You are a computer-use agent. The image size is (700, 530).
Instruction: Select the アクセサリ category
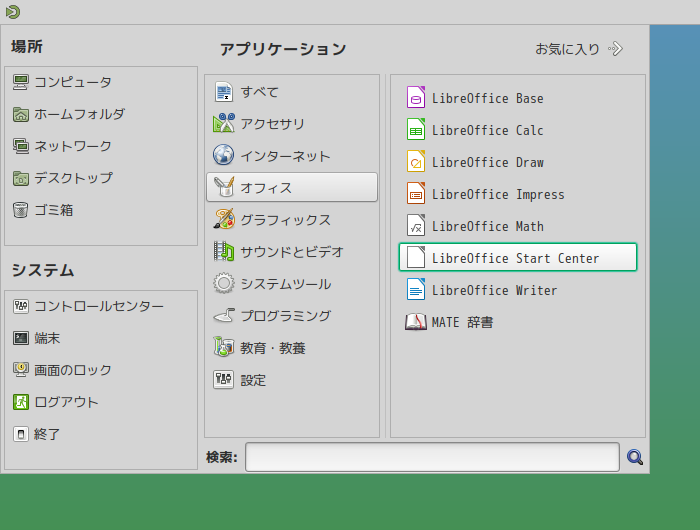tap(292, 123)
